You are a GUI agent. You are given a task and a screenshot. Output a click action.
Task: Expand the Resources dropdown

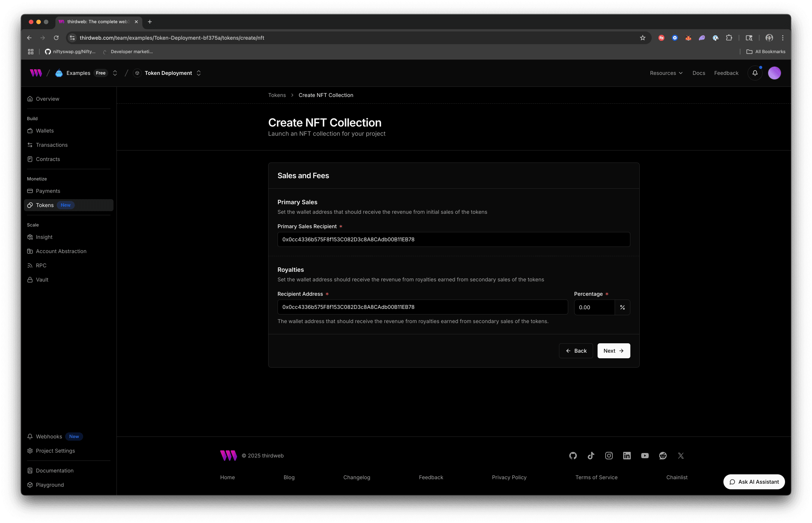666,73
